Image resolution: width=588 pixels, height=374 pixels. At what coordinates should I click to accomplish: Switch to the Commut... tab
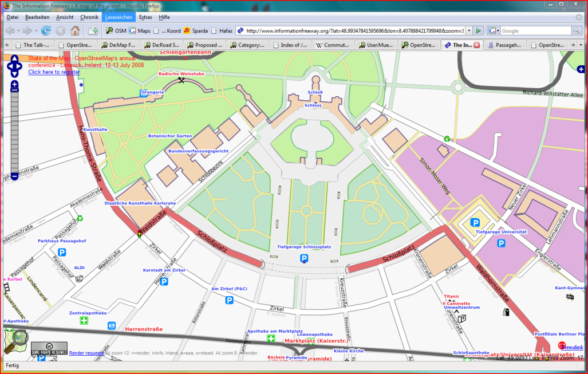coord(333,45)
